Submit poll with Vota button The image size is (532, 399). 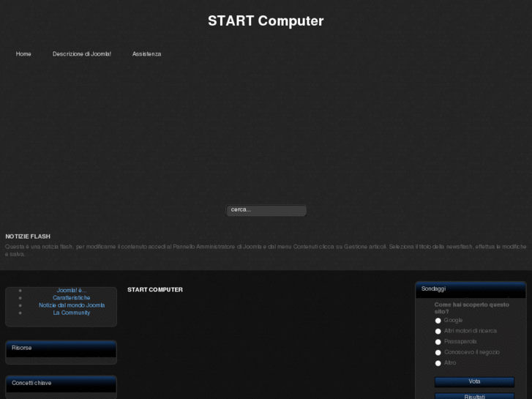(x=474, y=381)
